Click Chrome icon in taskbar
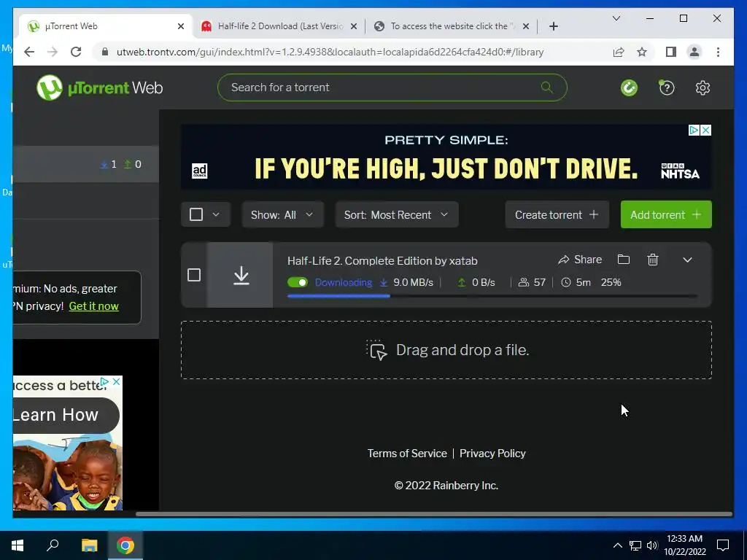This screenshot has height=560, width=747. [125, 545]
